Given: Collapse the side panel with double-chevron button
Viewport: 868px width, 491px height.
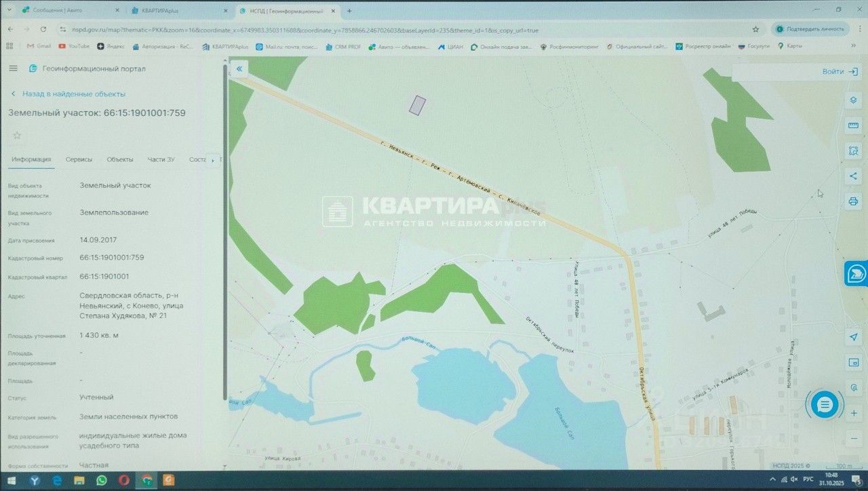Looking at the screenshot, I should [x=239, y=68].
